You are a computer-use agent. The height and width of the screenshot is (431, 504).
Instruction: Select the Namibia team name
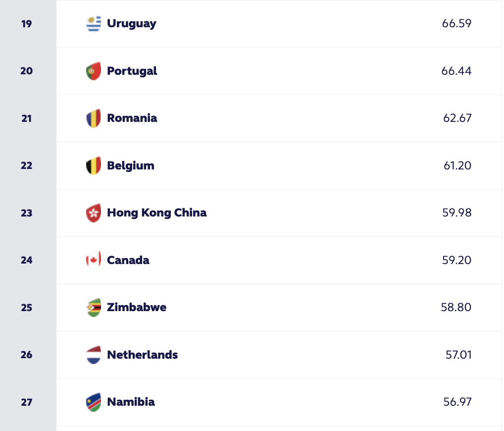(131, 402)
